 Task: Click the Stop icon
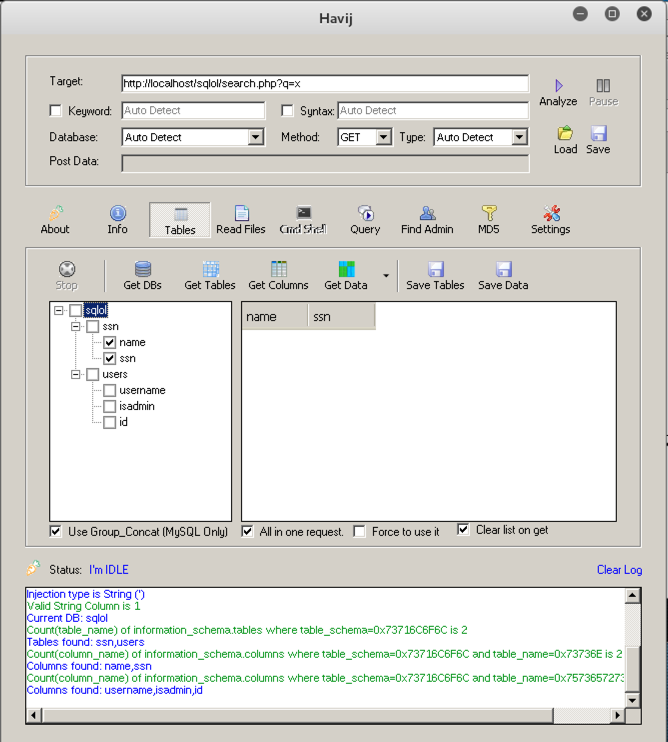click(67, 269)
